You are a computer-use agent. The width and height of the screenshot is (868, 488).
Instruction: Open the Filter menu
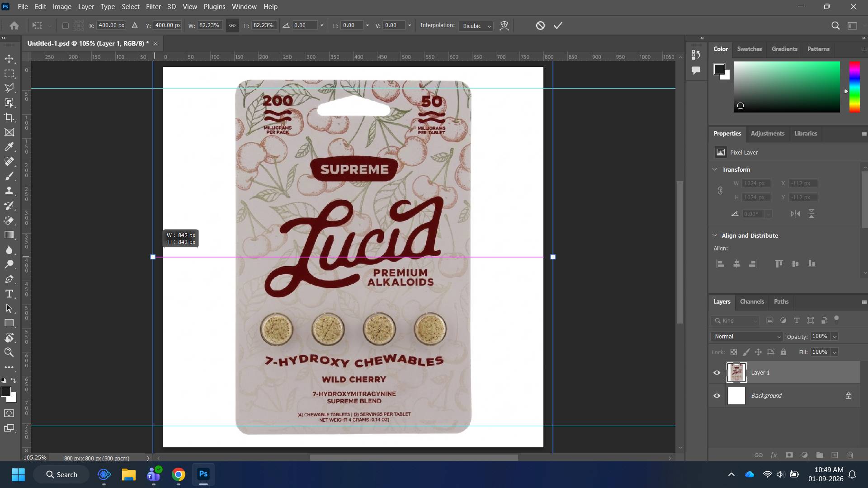[153, 7]
